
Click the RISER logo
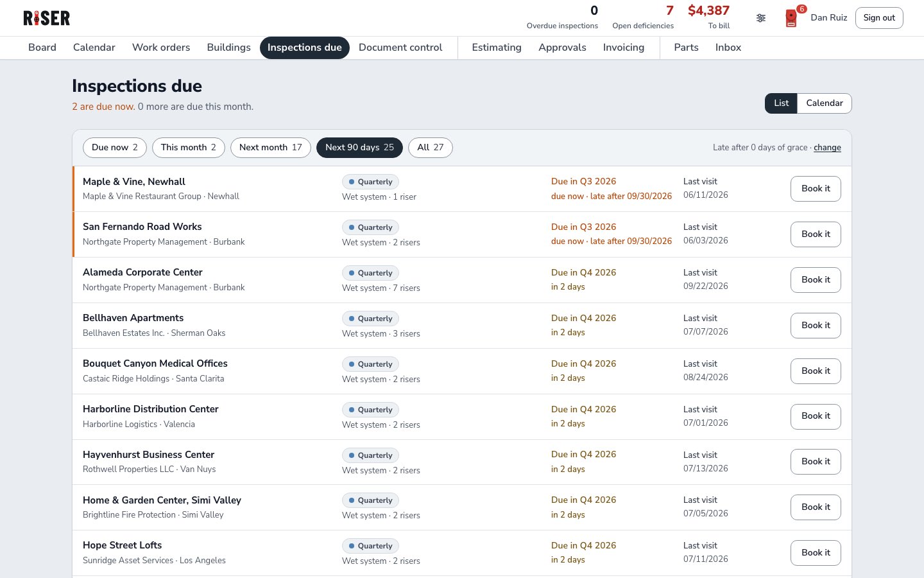point(47,18)
